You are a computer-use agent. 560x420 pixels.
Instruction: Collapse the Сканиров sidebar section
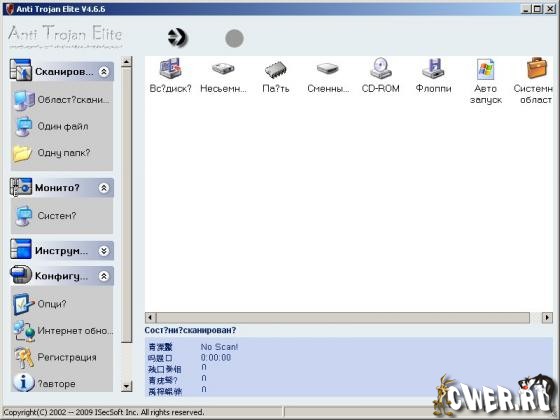(x=104, y=72)
